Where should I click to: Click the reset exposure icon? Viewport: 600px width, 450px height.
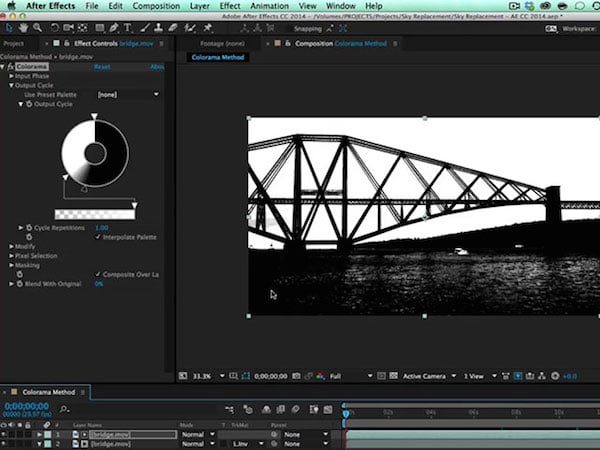tap(555, 376)
